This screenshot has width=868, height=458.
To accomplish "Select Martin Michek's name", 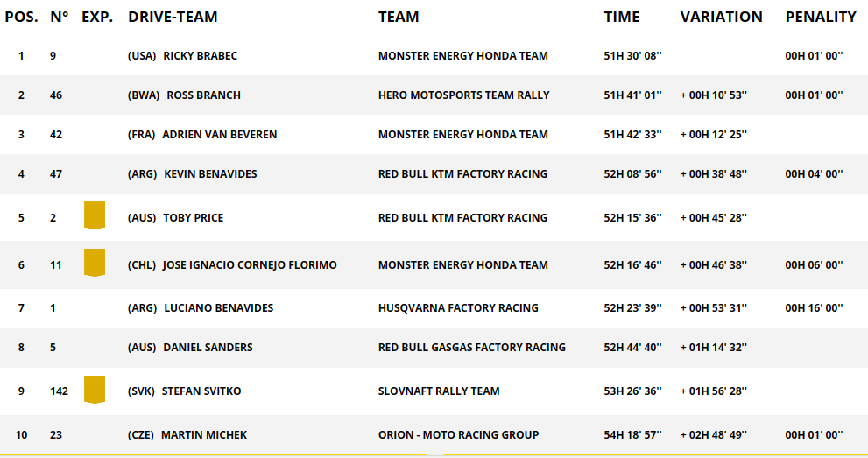I will (204, 435).
